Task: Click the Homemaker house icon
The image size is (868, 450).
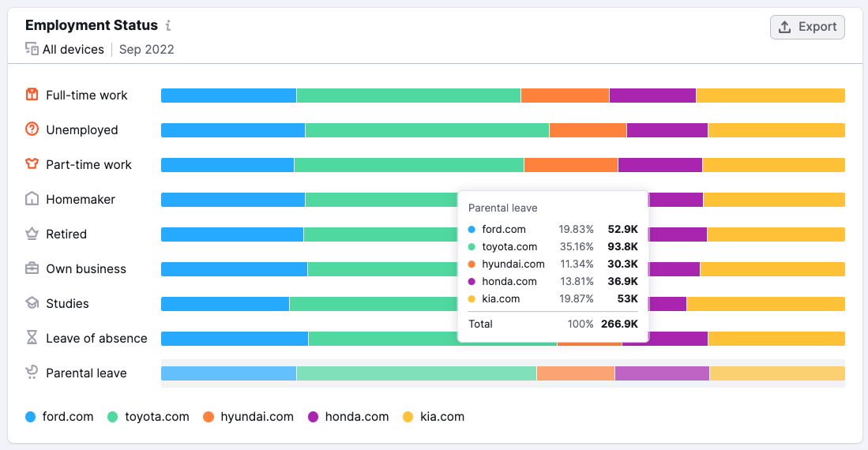Action: point(32,199)
